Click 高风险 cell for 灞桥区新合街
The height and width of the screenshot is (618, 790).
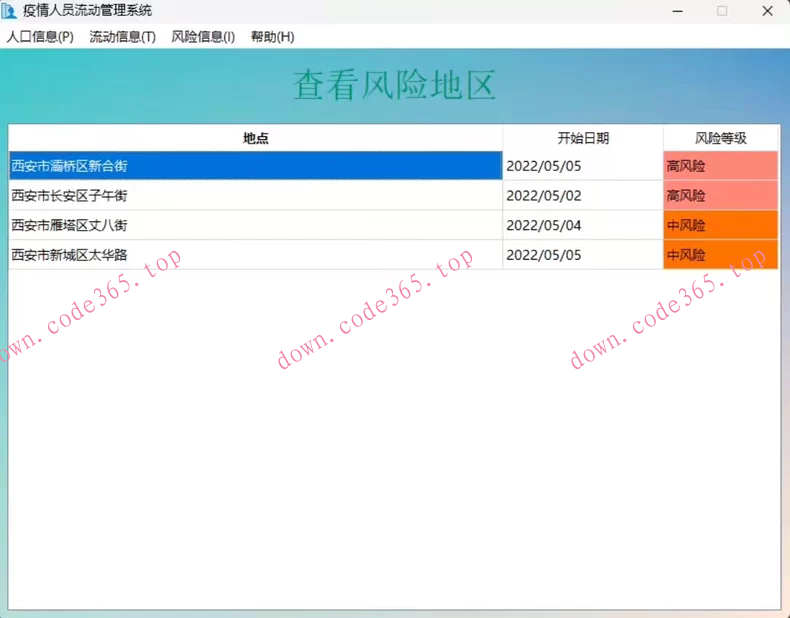[x=720, y=166]
